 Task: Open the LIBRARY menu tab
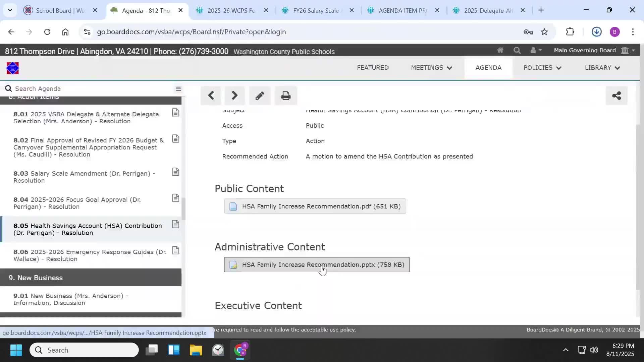click(602, 68)
